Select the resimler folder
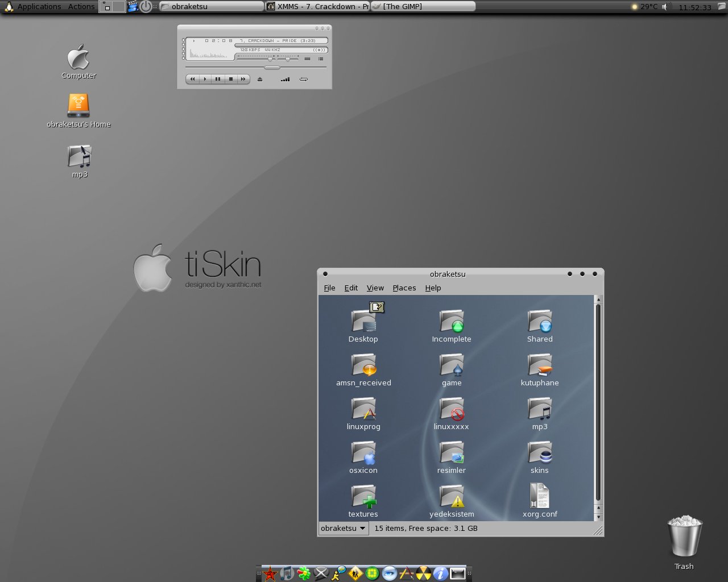 [452, 458]
